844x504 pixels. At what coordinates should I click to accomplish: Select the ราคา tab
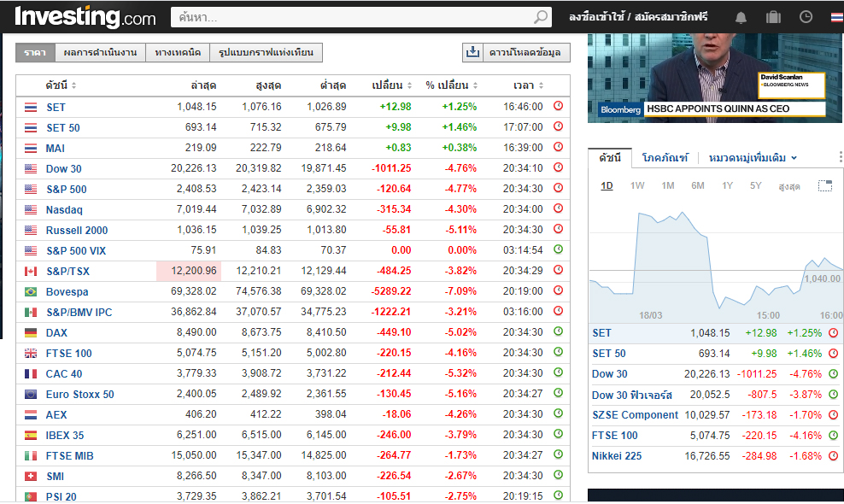coord(35,52)
